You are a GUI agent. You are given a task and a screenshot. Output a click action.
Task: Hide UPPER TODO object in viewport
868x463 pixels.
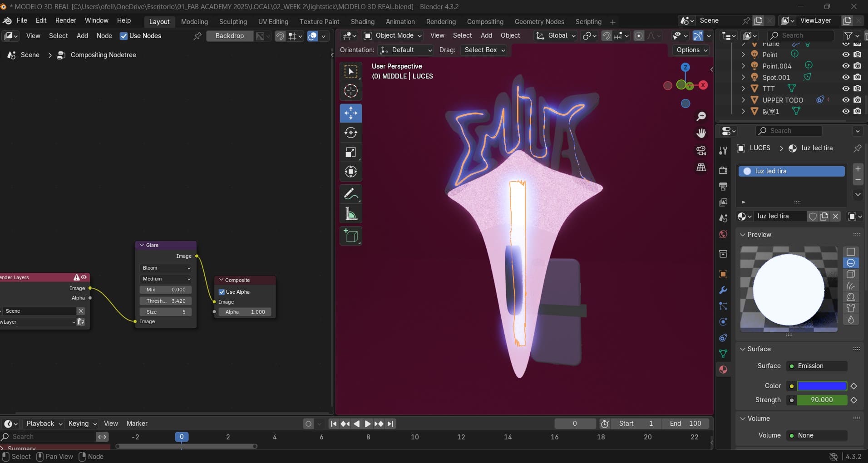[x=846, y=100]
